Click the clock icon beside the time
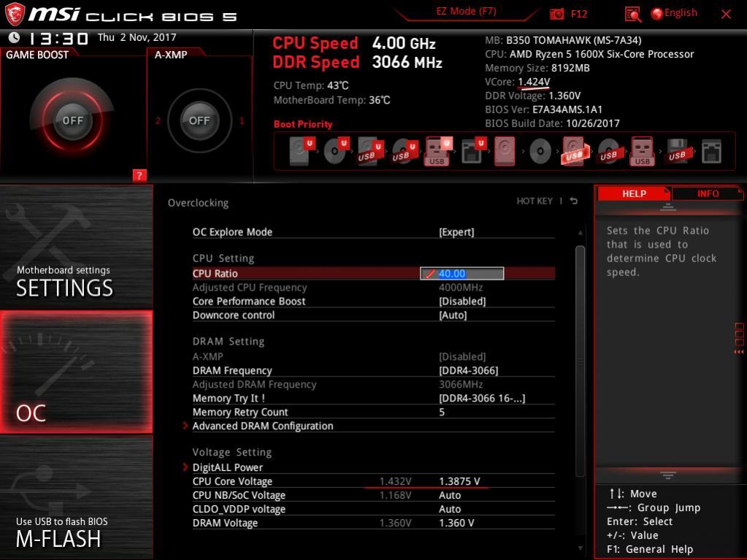The image size is (747, 560). 15,37
